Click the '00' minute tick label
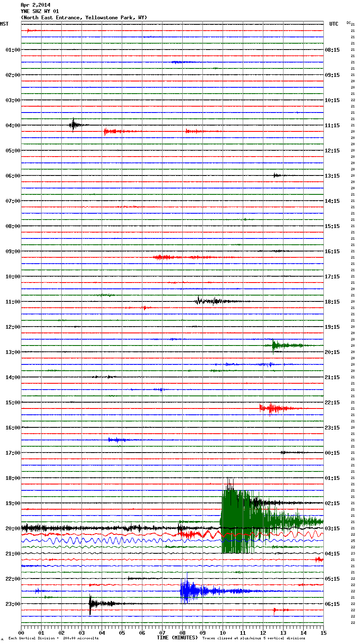357x644 pixels. tap(21, 633)
